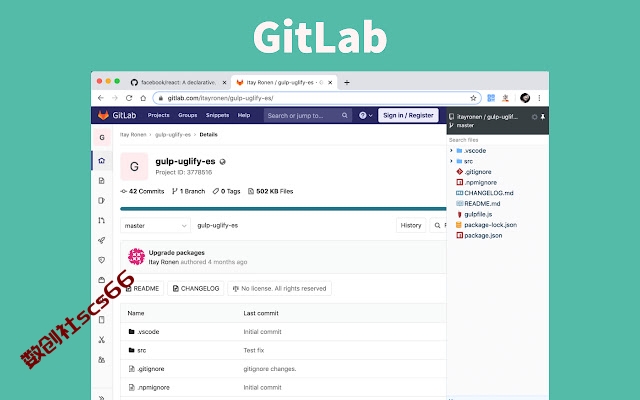This screenshot has height=400, width=640.
Task: Click the gulp-uglify-es breadcrumb link
Action: [173, 135]
